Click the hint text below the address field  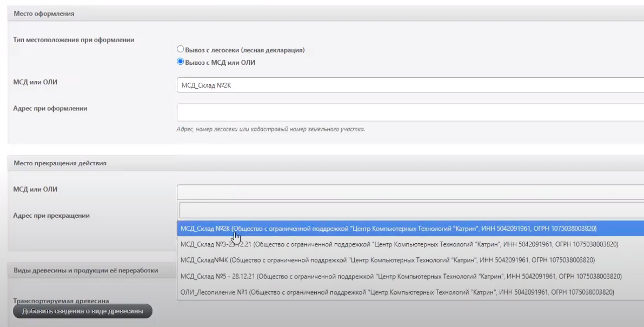(x=270, y=129)
